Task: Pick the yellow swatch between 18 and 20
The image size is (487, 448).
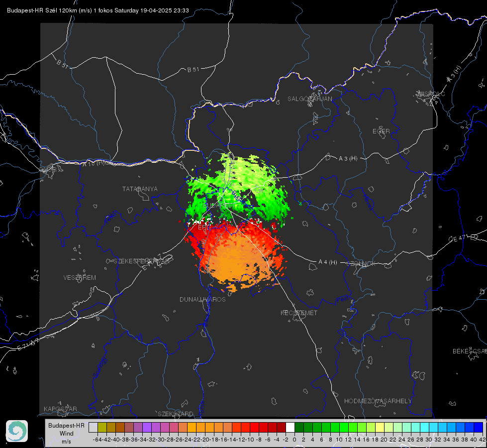Action: (x=380, y=427)
